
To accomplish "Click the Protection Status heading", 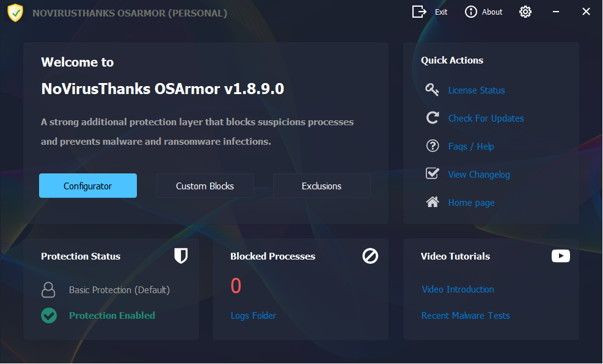I will pyautogui.click(x=81, y=257).
